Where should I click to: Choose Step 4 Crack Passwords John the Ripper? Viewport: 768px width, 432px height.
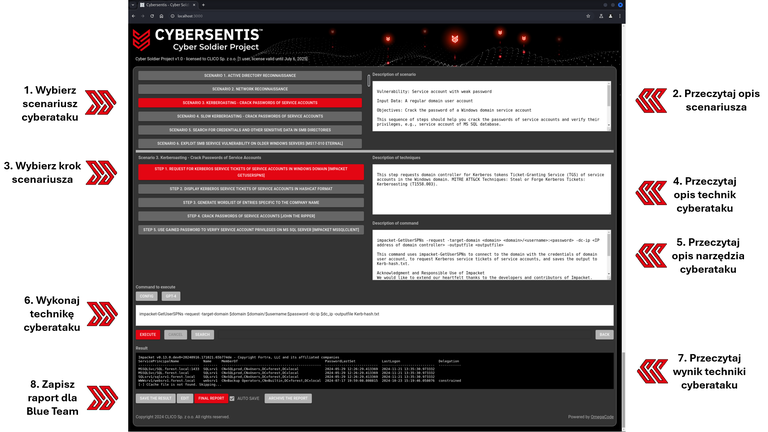pyautogui.click(x=251, y=216)
